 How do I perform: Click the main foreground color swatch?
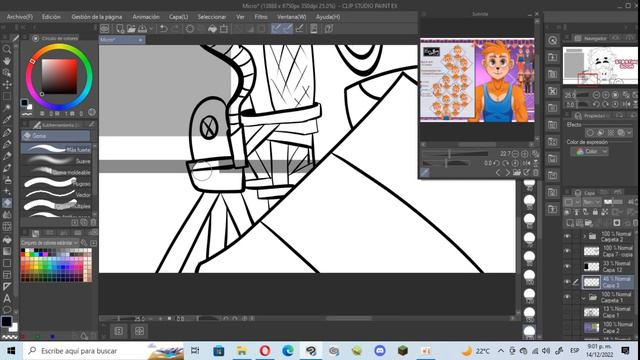(6, 321)
